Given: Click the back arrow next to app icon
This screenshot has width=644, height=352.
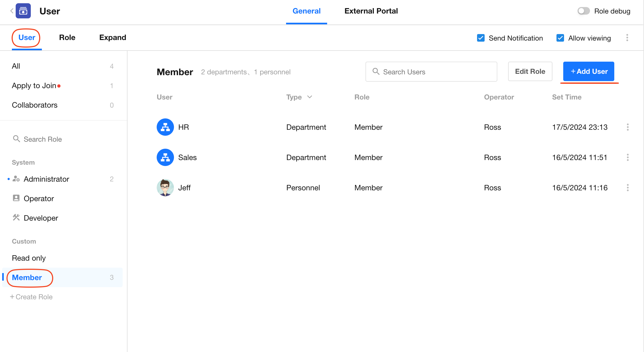Looking at the screenshot, I should coord(12,11).
